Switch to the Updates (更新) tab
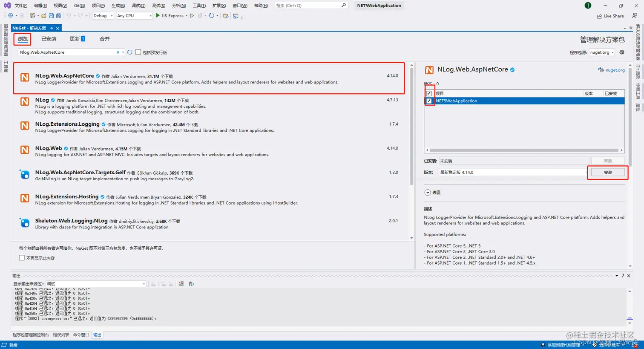Image resolution: width=644 pixels, height=349 pixels. pos(77,39)
